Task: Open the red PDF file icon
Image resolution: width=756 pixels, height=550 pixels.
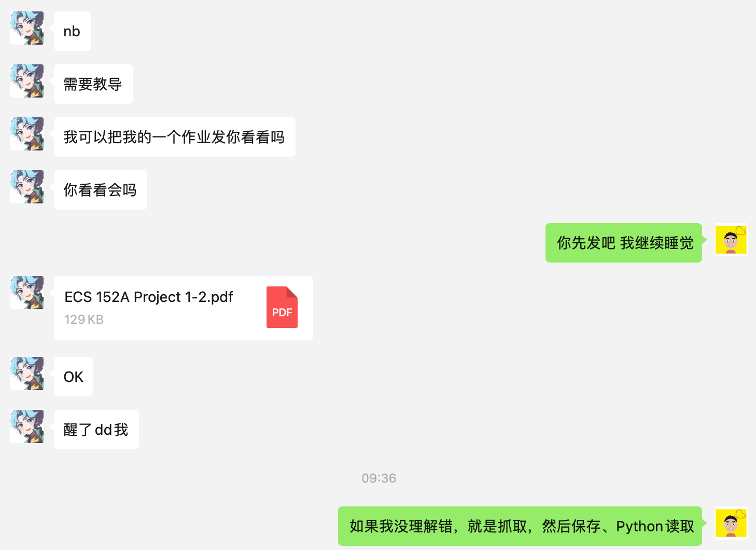Action: pos(282,307)
